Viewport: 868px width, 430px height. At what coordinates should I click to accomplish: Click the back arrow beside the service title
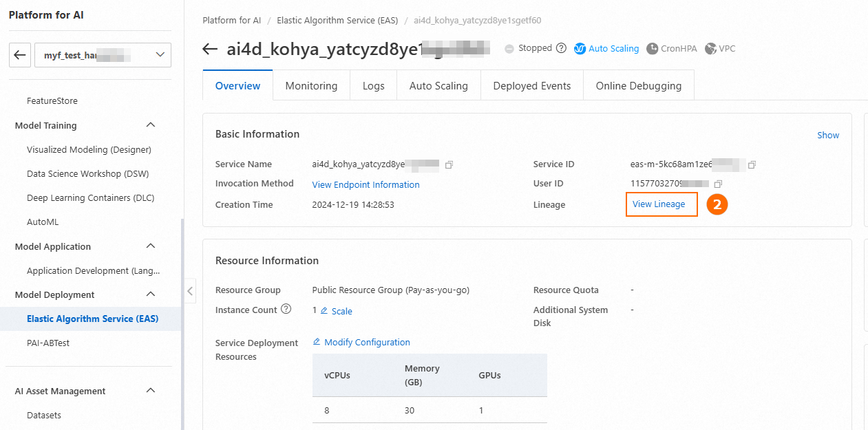tap(210, 49)
